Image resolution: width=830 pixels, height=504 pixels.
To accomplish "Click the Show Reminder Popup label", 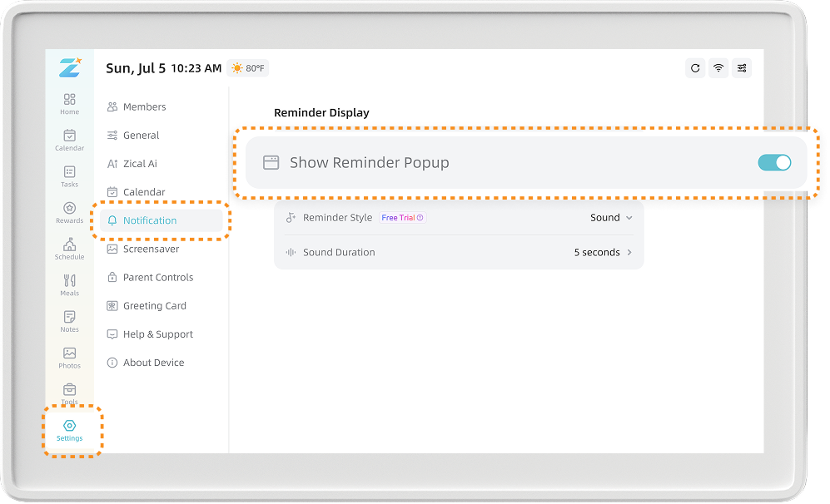I will point(370,163).
